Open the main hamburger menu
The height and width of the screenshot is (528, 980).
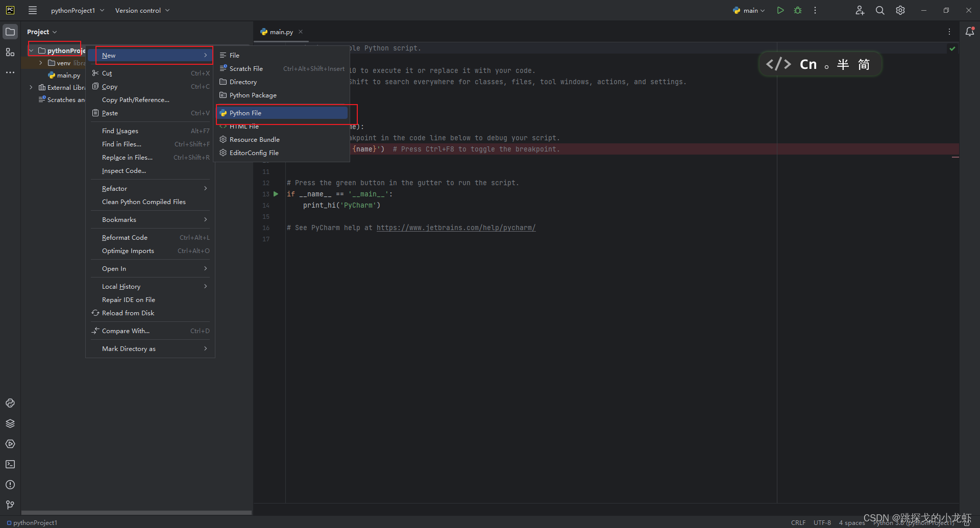point(33,10)
